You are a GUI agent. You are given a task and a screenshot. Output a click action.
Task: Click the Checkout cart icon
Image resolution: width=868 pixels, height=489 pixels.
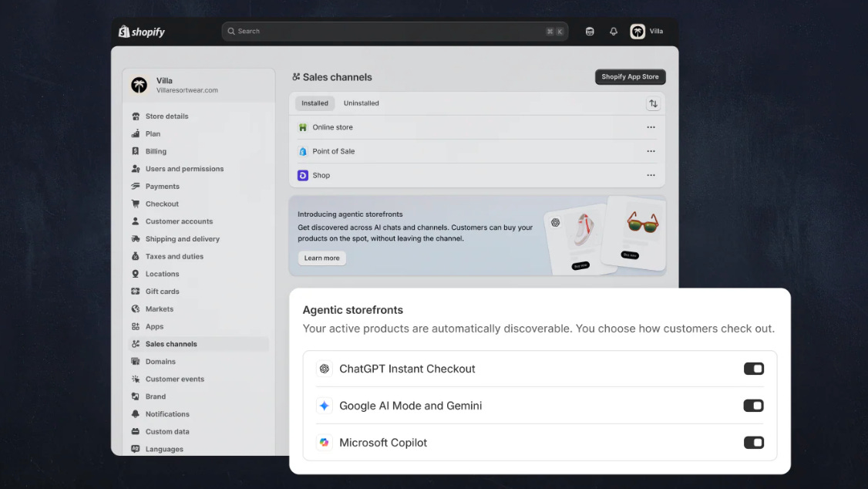136,204
